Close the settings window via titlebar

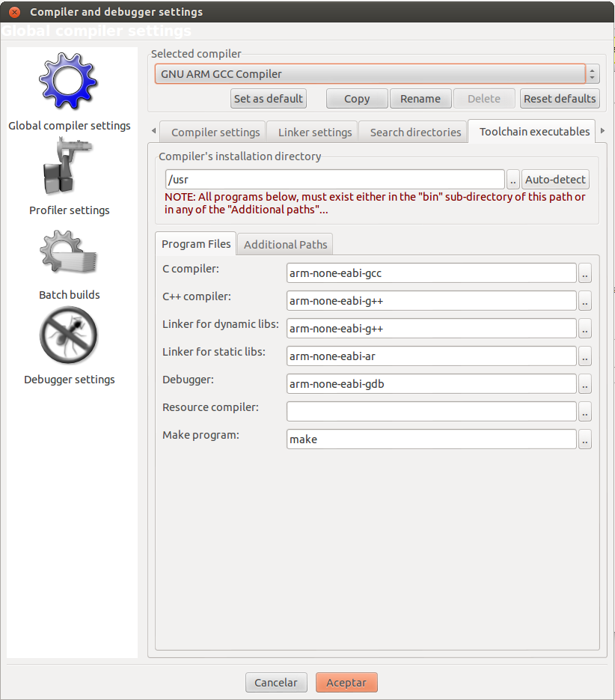click(13, 12)
